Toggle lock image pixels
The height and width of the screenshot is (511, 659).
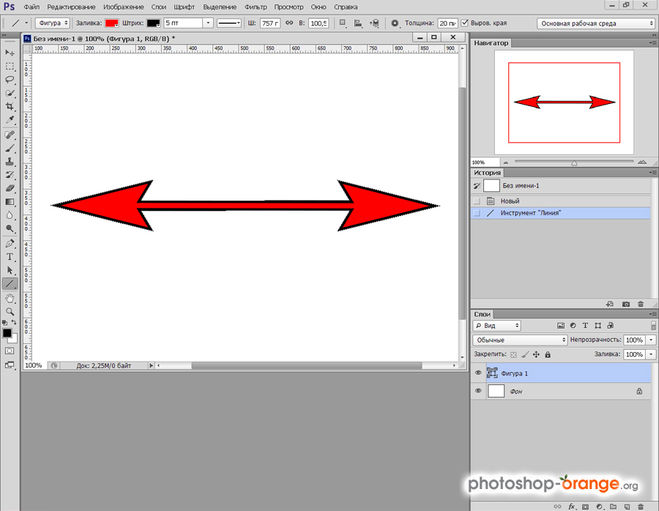point(525,355)
